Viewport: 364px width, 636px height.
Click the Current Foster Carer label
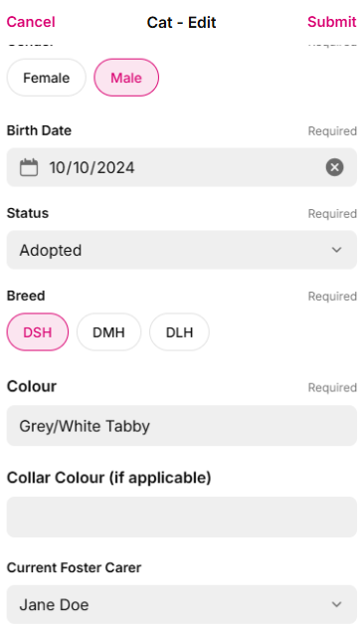(x=75, y=567)
